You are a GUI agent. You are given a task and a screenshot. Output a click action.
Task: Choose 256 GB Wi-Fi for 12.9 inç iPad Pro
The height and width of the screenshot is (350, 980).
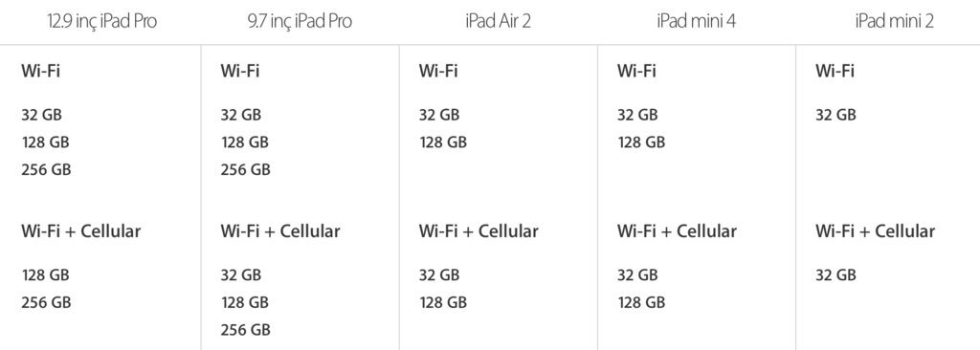click(x=46, y=169)
